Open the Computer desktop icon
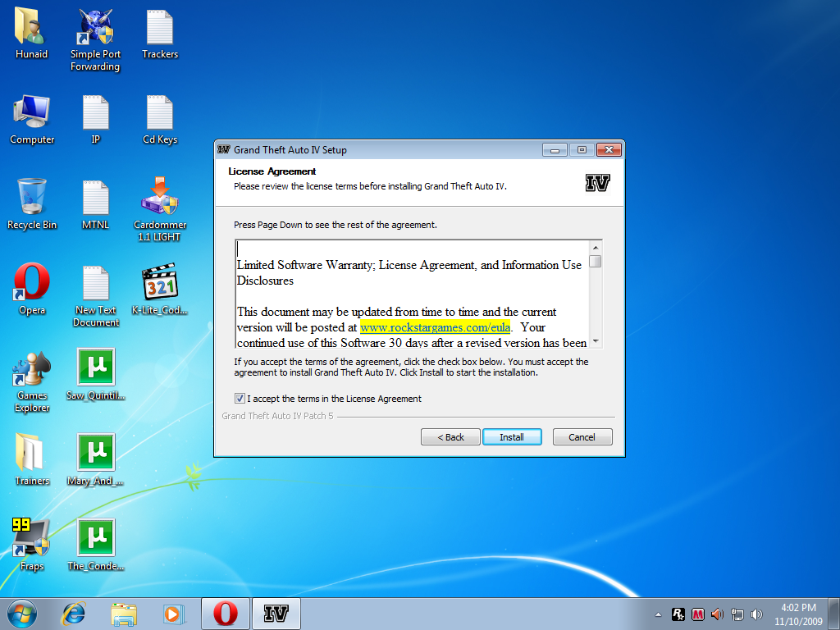840x630 pixels. pos(32,112)
